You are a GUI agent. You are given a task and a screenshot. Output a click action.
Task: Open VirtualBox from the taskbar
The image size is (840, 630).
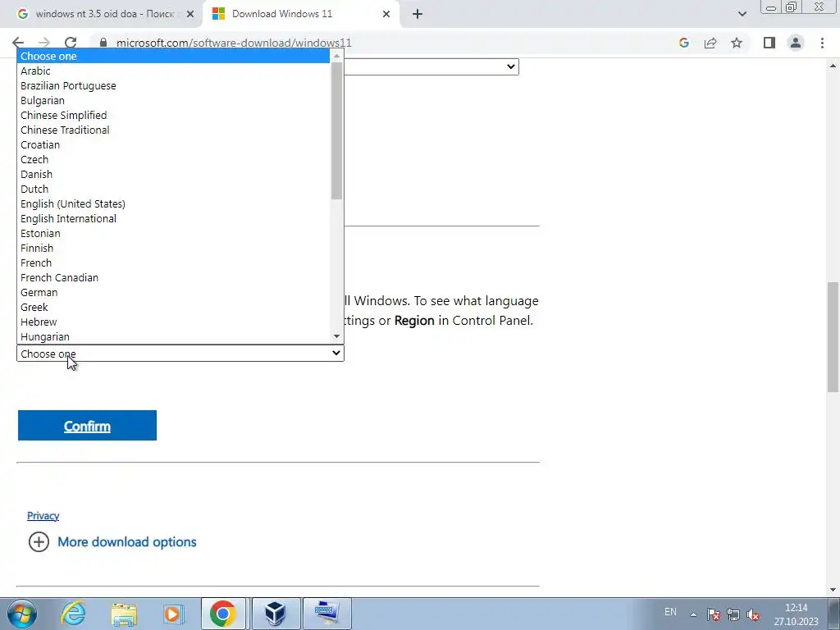pyautogui.click(x=276, y=614)
